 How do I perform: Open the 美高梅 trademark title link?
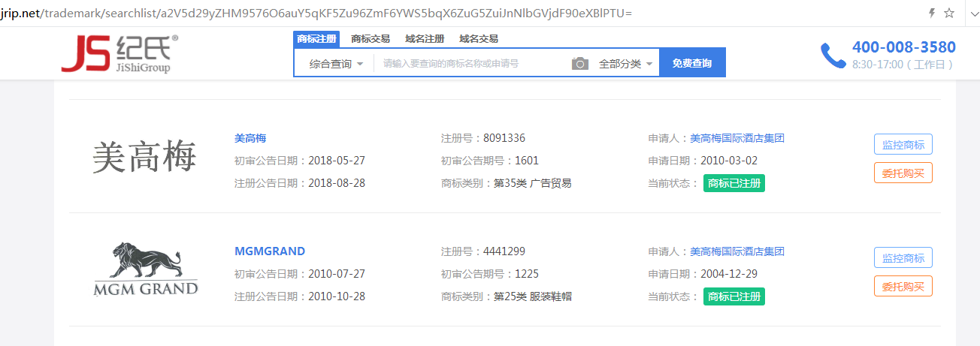250,138
